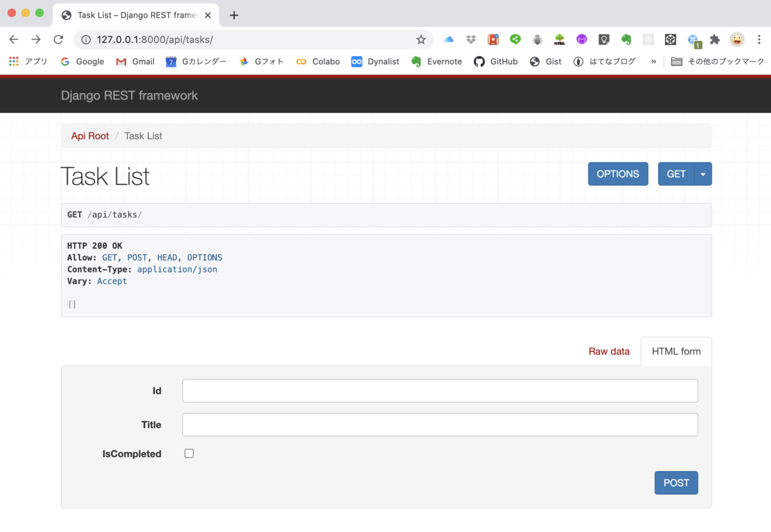
Task: Open the Gist bookmark
Action: click(545, 62)
